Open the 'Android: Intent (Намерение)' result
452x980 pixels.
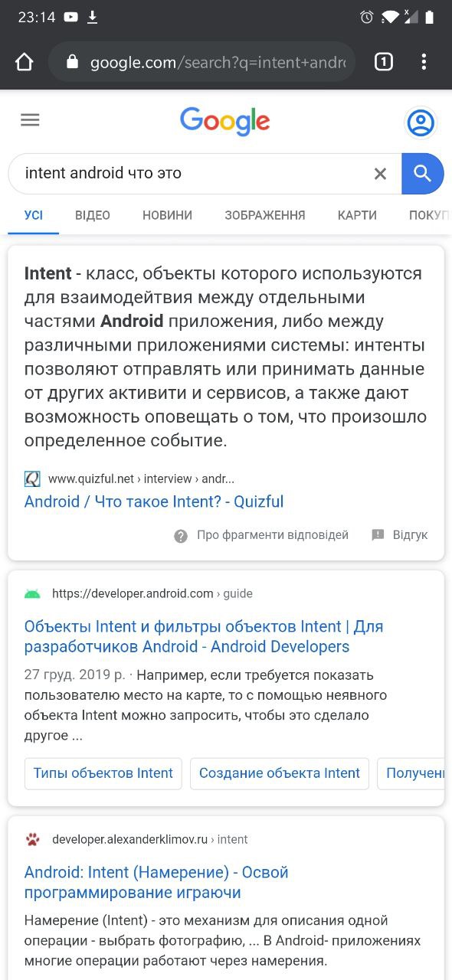pos(156,882)
